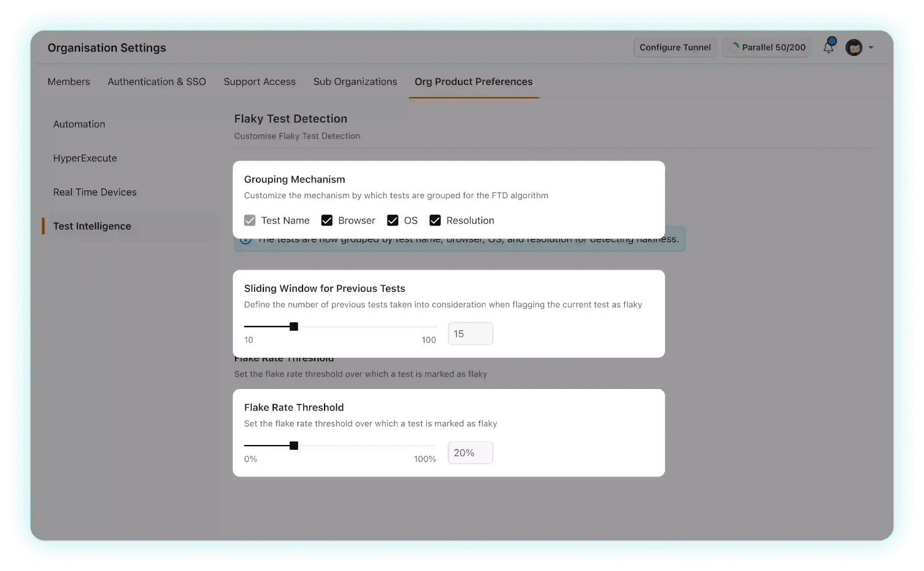Image resolution: width=924 pixels, height=571 pixels.
Task: Click the 100% maximum label of flake rate
Action: point(425,459)
